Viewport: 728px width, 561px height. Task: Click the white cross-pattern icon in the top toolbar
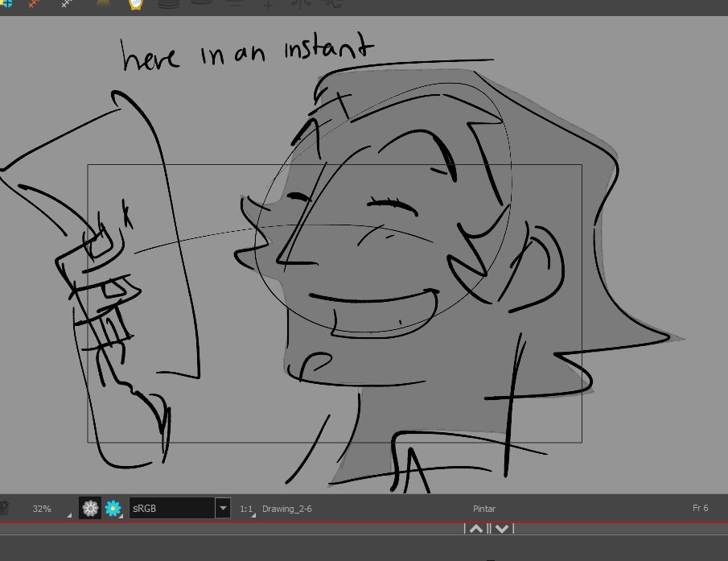click(68, 3)
